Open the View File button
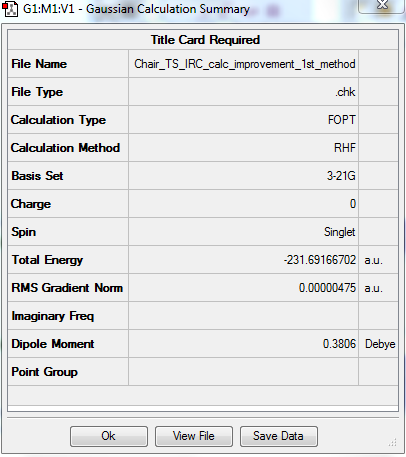The image size is (406, 457). click(194, 436)
